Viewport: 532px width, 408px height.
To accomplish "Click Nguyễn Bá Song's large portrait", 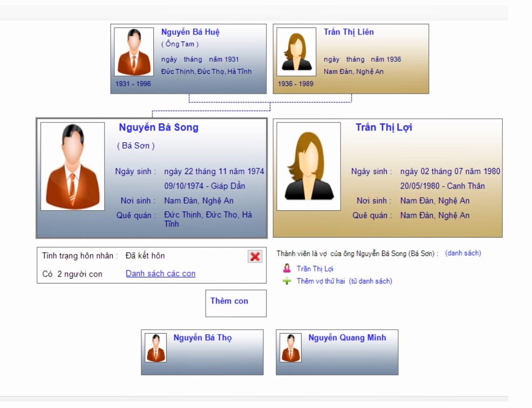I will (x=73, y=167).
